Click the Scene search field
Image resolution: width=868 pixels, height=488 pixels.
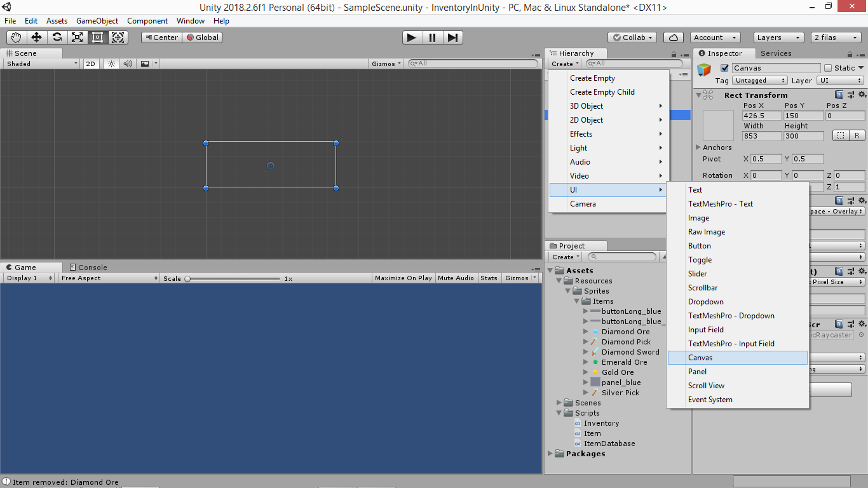pyautogui.click(x=473, y=64)
